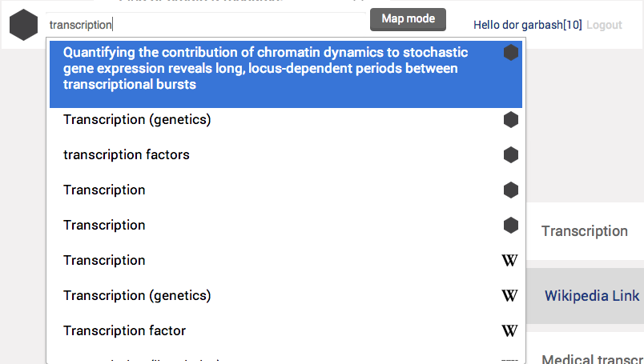Click the Logout link
This screenshot has height=364, width=644.
point(604,25)
